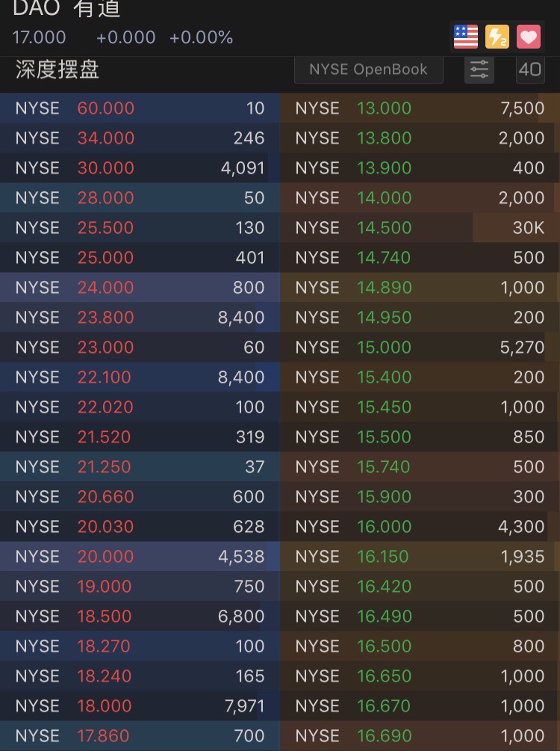Tap the 5,270 bid volume at 15.000
The width and height of the screenshot is (560, 751).
click(522, 347)
